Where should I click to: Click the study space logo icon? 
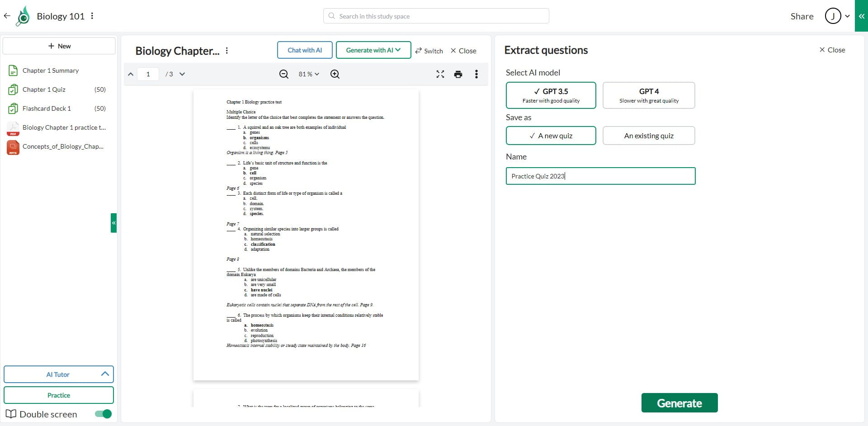(x=23, y=16)
